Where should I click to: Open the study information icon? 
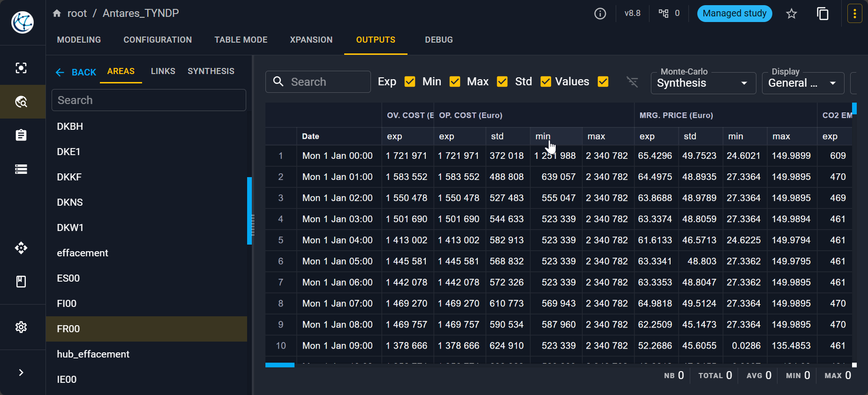coord(600,14)
